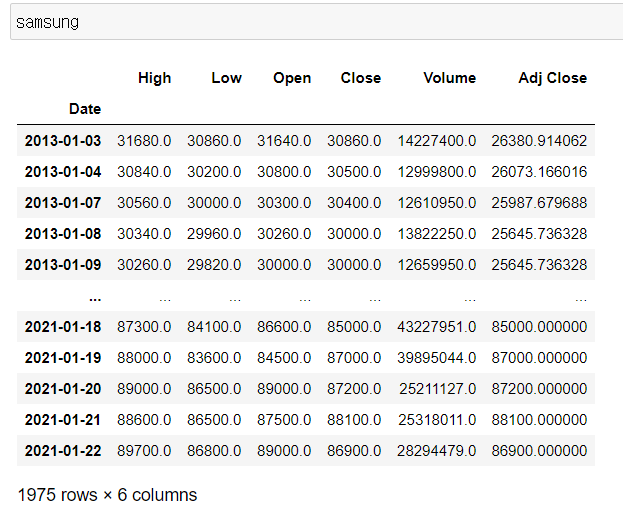Viewport: 623px width, 513px height.
Task: Select row index 2013-01-07
Action: pos(63,203)
